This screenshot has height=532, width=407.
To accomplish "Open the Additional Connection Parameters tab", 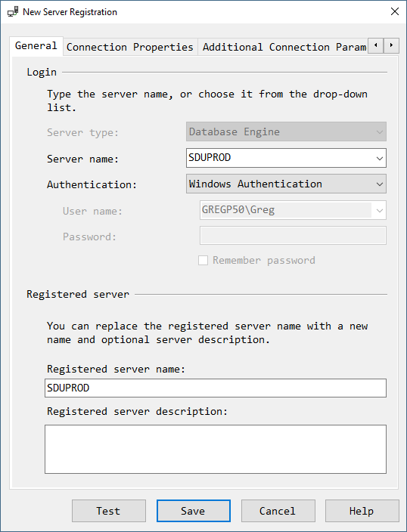I will pos(284,47).
